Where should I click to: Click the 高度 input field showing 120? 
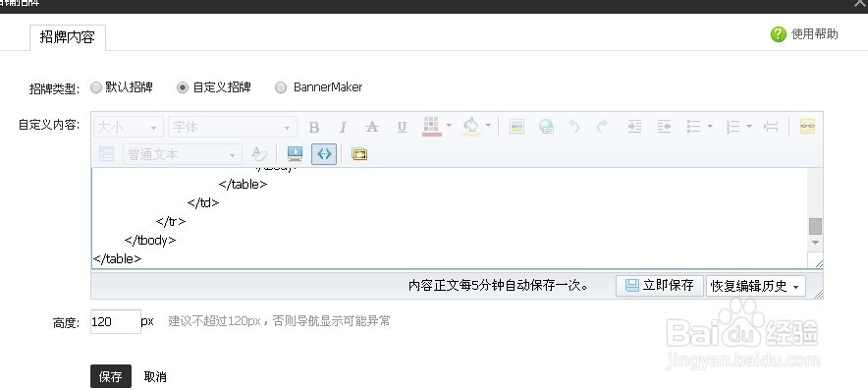click(116, 322)
